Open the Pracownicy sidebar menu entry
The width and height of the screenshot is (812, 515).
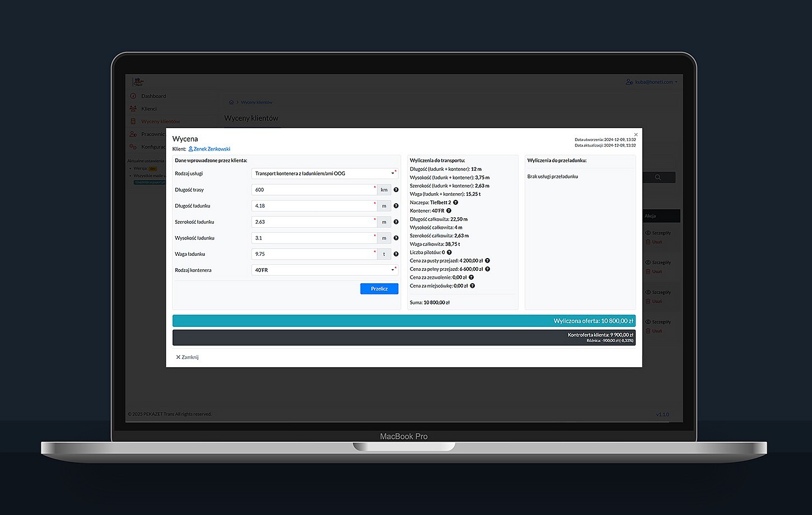tap(152, 134)
